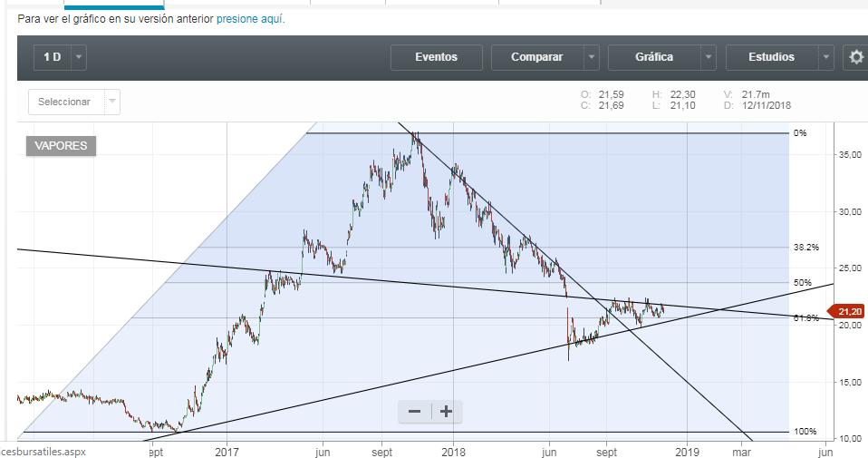This screenshot has width=868, height=458.
Task: Expand the Estudios dropdown arrow
Action: point(826,57)
